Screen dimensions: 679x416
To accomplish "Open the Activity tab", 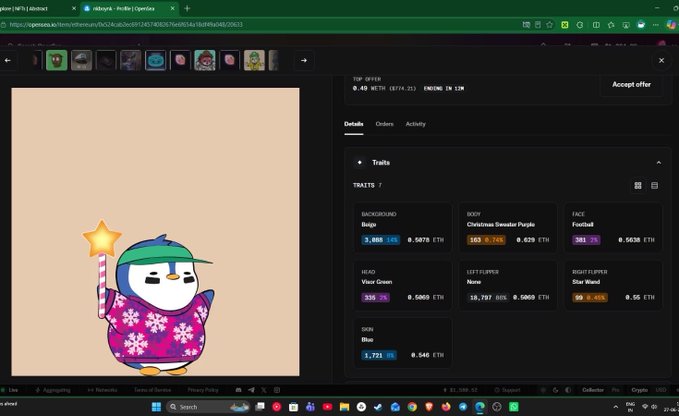I will click(x=415, y=124).
